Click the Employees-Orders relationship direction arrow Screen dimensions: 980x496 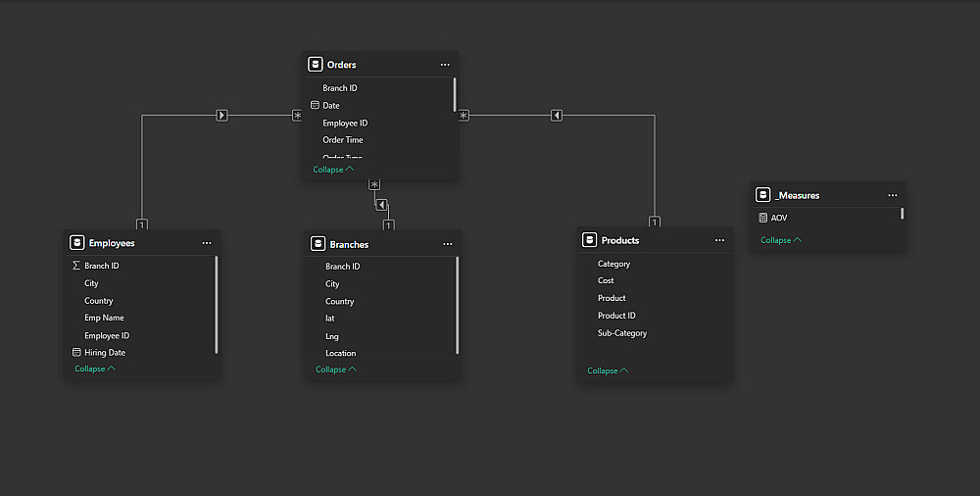point(221,116)
